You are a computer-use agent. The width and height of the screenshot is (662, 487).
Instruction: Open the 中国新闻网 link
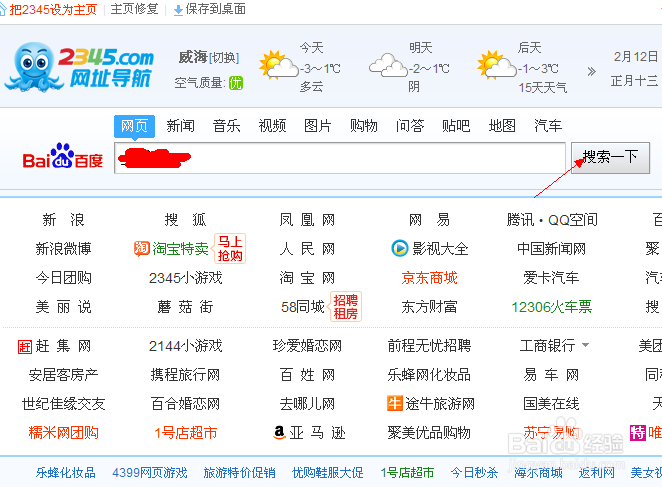[551, 248]
